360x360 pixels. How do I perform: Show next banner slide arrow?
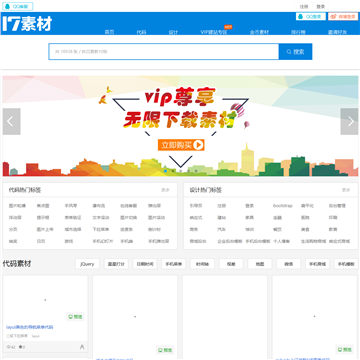click(x=349, y=121)
